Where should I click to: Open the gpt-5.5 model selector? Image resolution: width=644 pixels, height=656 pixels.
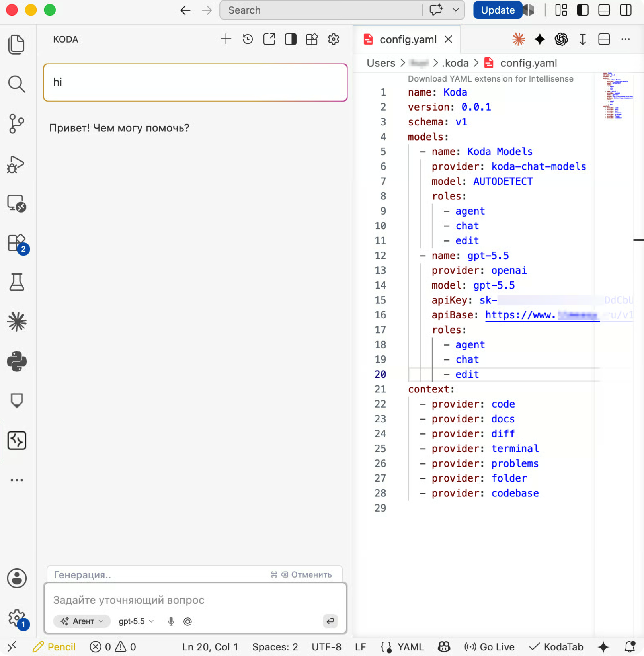136,621
